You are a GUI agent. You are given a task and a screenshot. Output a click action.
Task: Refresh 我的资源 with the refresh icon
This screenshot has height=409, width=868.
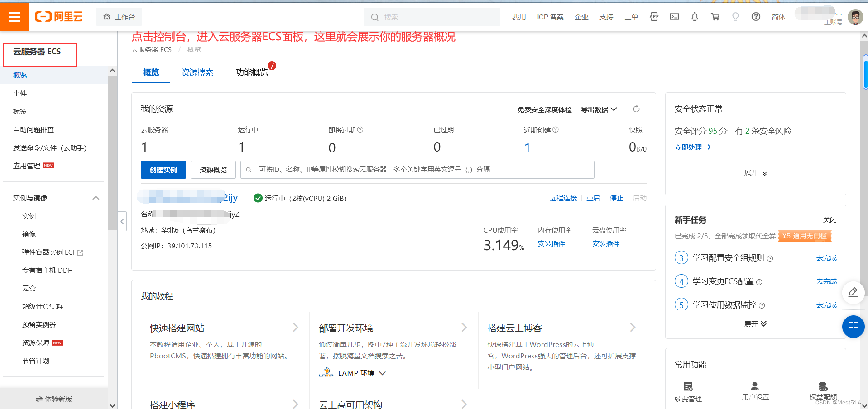coord(636,109)
